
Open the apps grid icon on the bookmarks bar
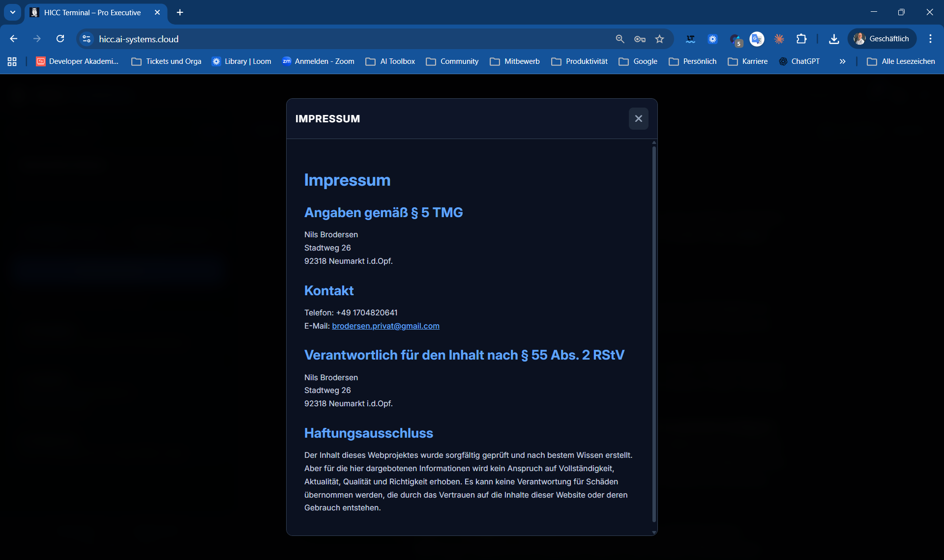tap(12, 61)
